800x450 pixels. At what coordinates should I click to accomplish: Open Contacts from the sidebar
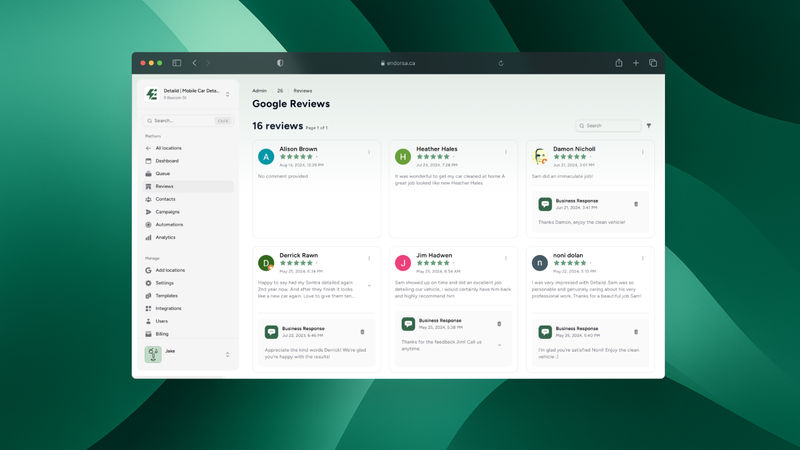[188, 199]
